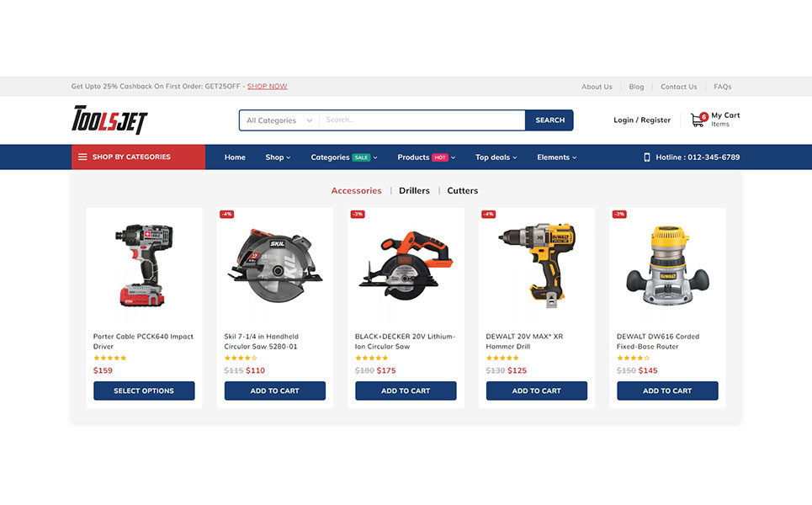Viewport: 812px width, 505px height.
Task: Click the -3% badge on DEWALT router
Action: pos(619,215)
